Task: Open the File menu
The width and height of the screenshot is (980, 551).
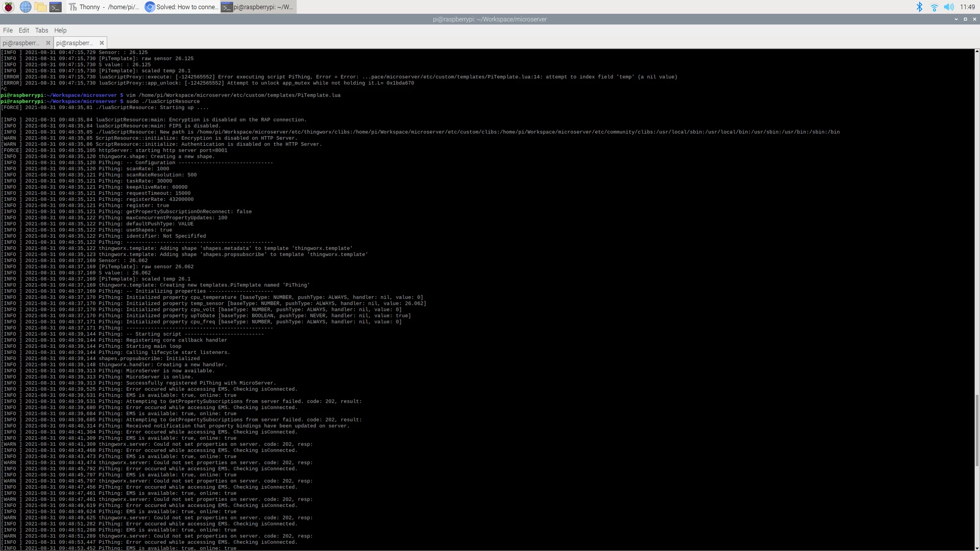Action: (x=8, y=30)
